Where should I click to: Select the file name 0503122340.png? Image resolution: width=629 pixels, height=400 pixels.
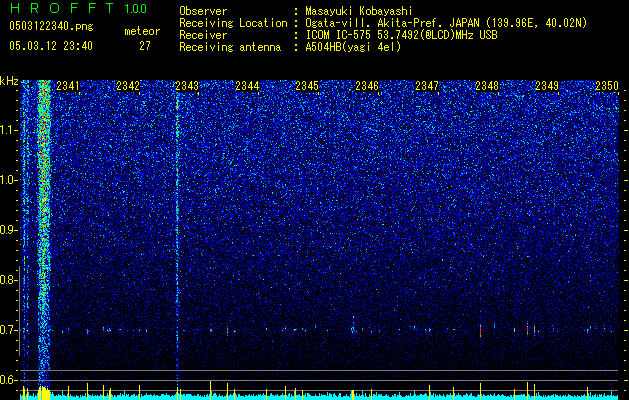coord(51,26)
